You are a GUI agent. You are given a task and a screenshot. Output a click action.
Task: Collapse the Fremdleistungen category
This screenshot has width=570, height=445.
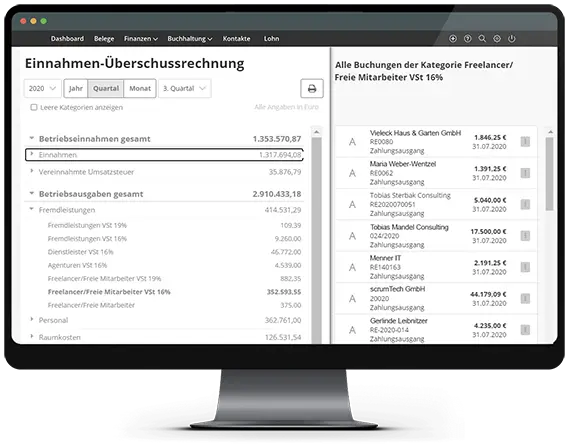pyautogui.click(x=32, y=209)
